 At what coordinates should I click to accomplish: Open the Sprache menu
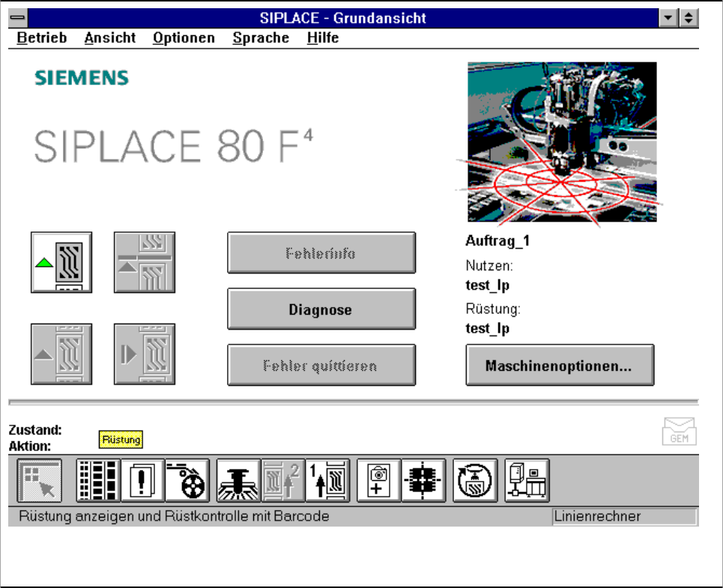tap(261, 37)
